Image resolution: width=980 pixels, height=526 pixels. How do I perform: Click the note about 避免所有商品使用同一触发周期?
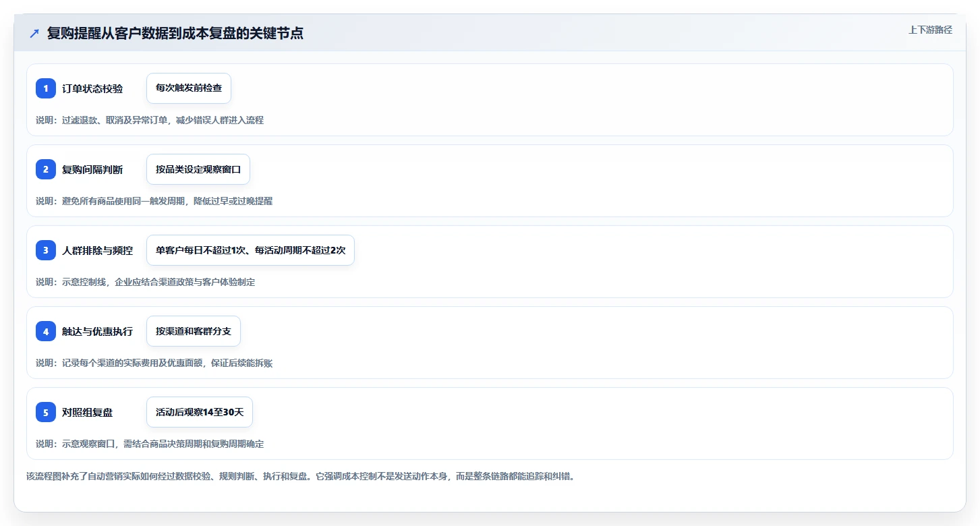[x=154, y=201]
